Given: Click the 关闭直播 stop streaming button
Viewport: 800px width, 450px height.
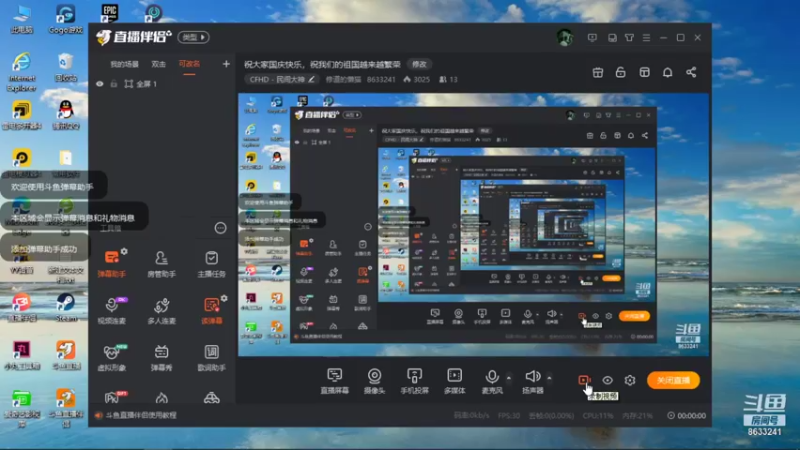Looking at the screenshot, I should pos(673,380).
